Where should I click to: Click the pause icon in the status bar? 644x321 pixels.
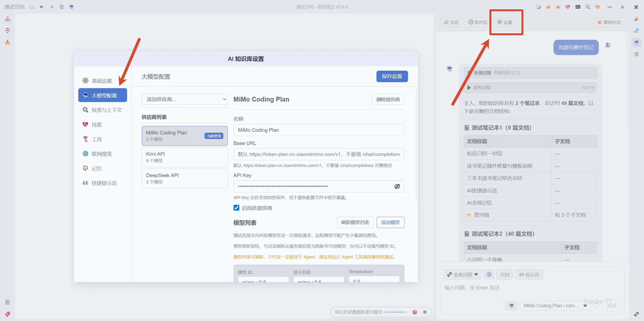[425, 312]
